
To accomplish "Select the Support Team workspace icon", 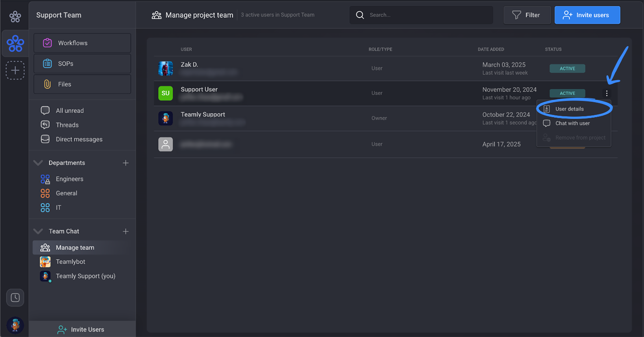I will [x=15, y=43].
